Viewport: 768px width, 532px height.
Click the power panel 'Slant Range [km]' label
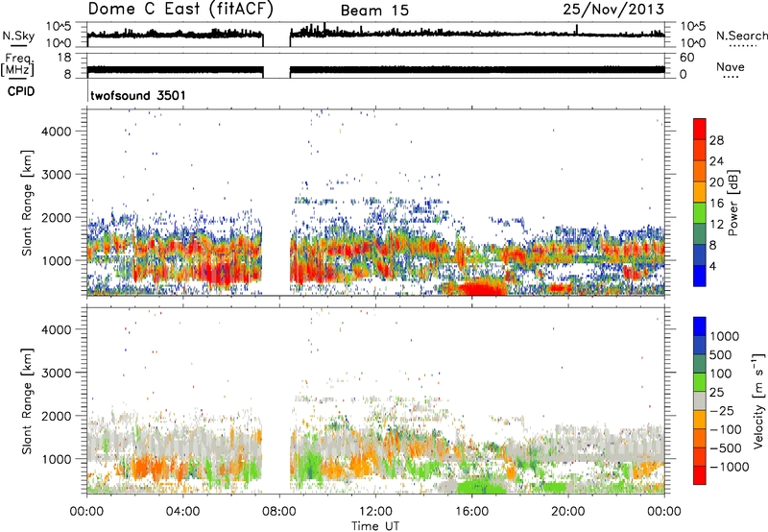pyautogui.click(x=27, y=203)
